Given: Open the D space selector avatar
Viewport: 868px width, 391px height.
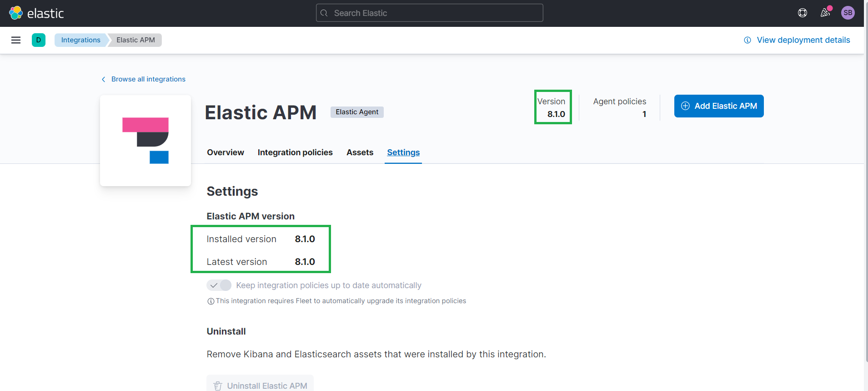Looking at the screenshot, I should tap(39, 40).
